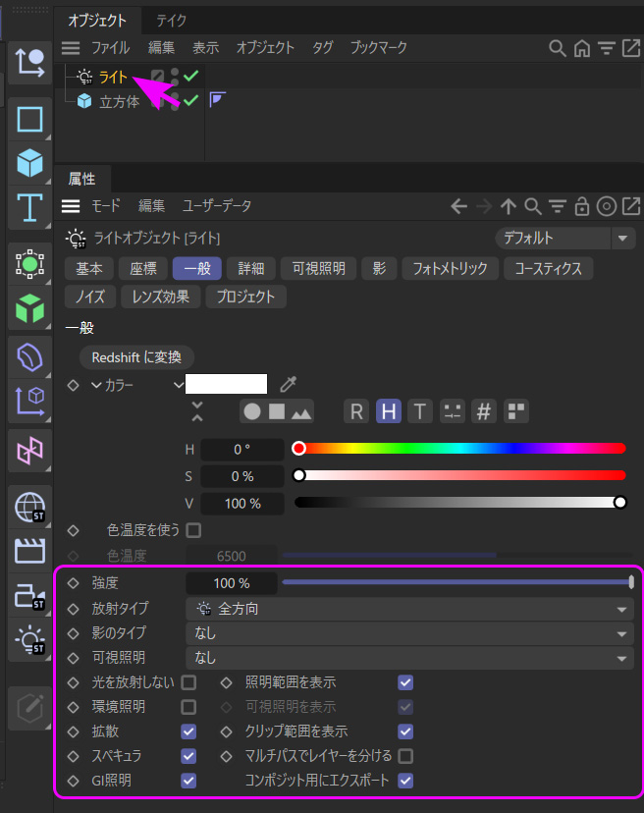This screenshot has width=644, height=813.
Task: Select the cube primitive tool in left toolbar
Action: [29, 163]
